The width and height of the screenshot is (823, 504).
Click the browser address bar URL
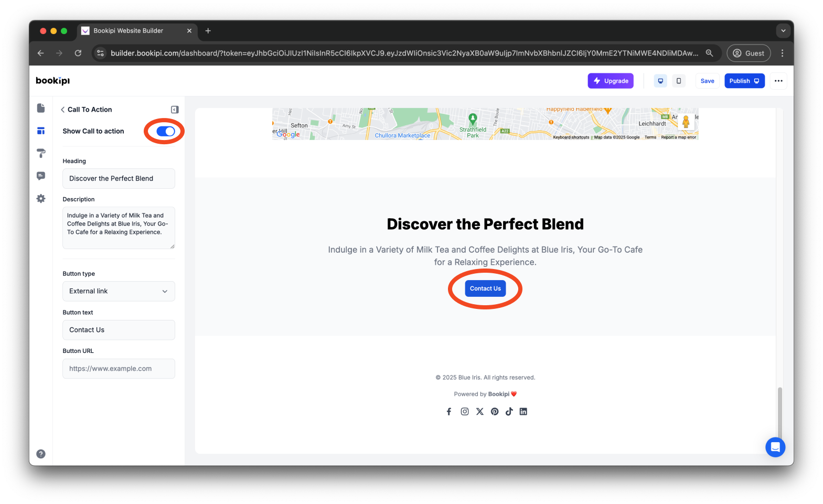[404, 53]
